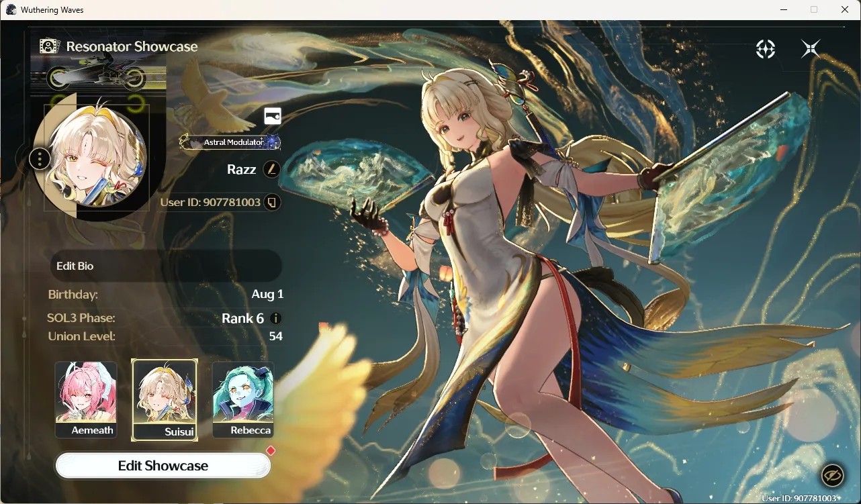861x504 pixels.
Task: Click the Edit Bio field
Action: click(166, 266)
